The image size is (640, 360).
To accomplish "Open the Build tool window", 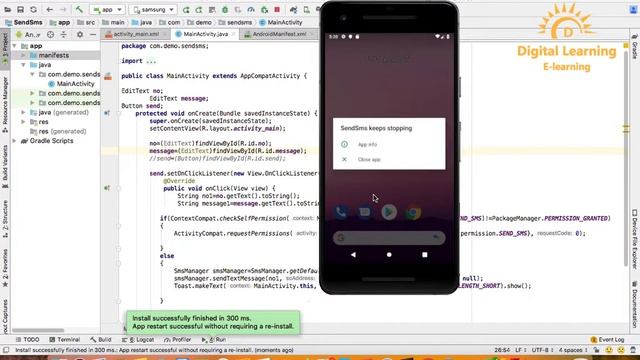I will [x=101, y=340].
